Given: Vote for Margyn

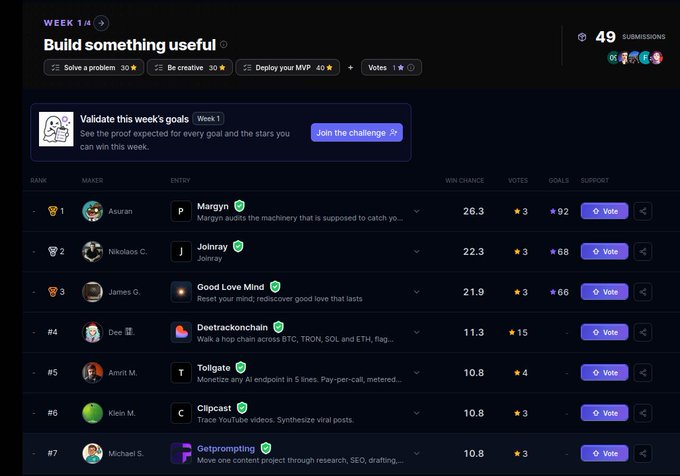Looking at the screenshot, I should 605,211.
